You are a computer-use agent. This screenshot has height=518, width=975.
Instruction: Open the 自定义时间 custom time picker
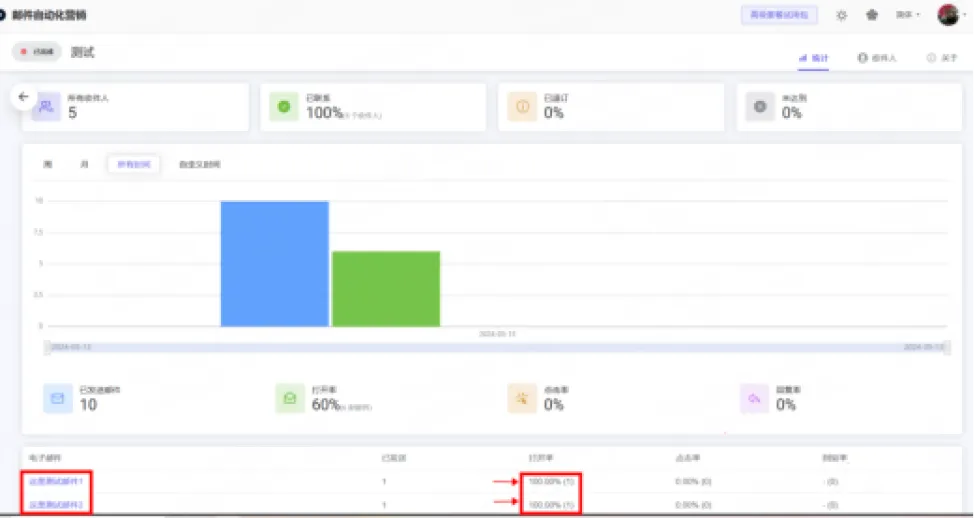(x=199, y=164)
